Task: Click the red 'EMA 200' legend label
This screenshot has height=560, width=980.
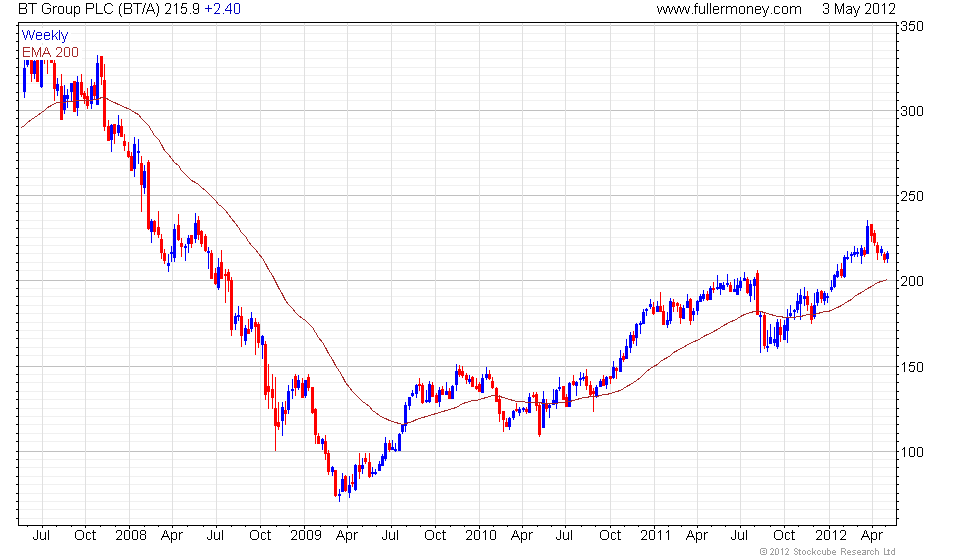Action: click(x=51, y=52)
